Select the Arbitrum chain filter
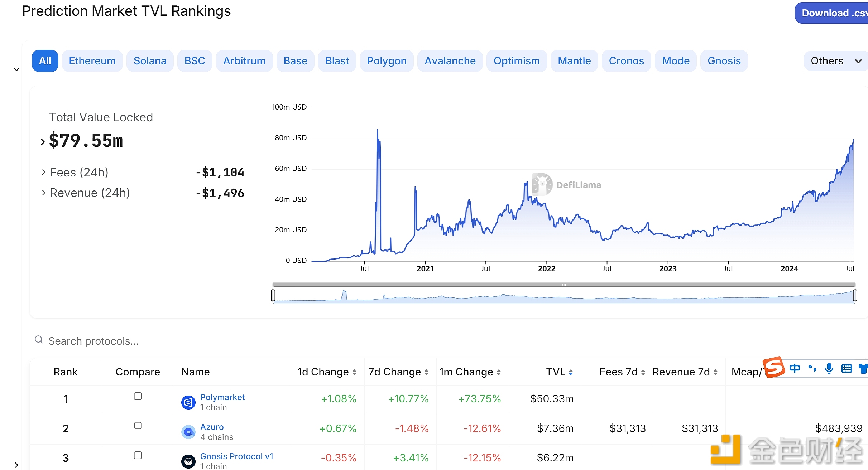Image resolution: width=868 pixels, height=470 pixels. (x=244, y=61)
